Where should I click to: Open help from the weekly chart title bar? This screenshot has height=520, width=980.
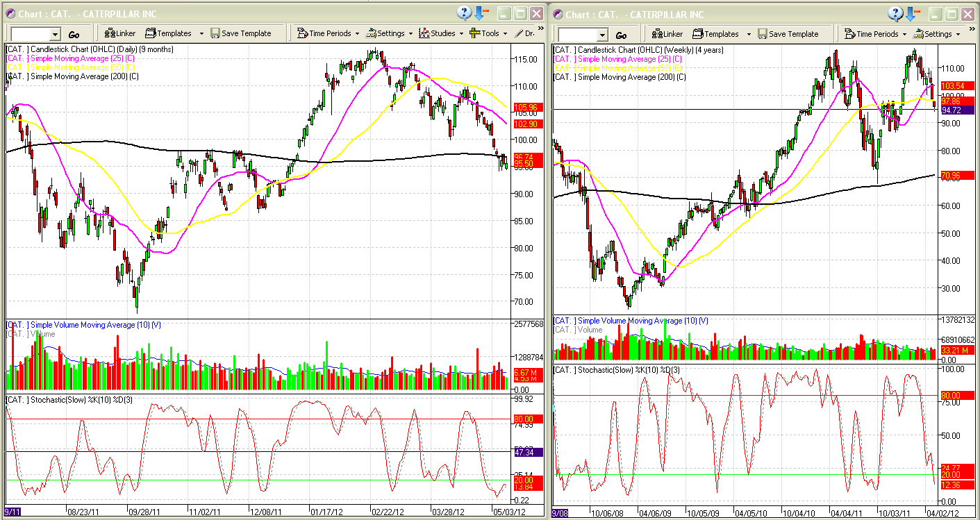[896, 13]
